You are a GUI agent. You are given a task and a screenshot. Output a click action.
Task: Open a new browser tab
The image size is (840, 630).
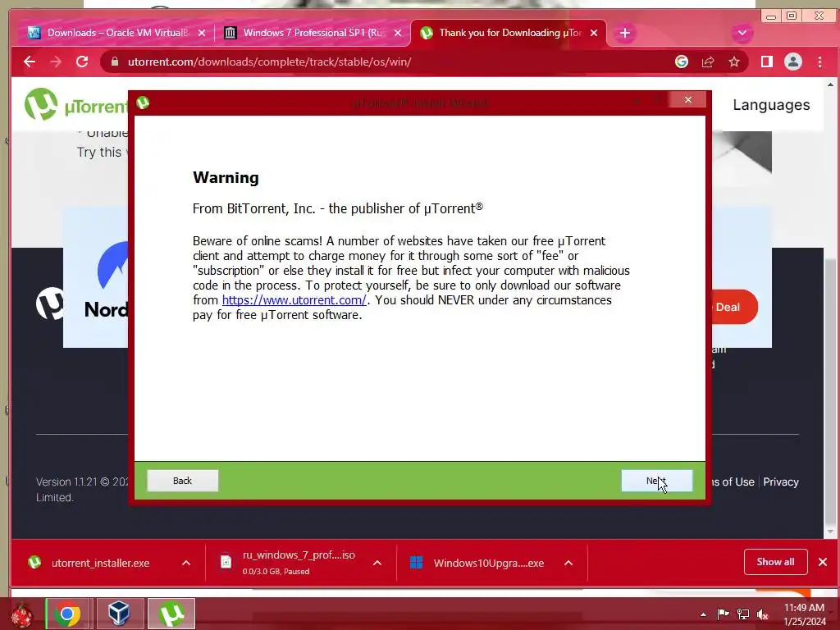coord(624,33)
